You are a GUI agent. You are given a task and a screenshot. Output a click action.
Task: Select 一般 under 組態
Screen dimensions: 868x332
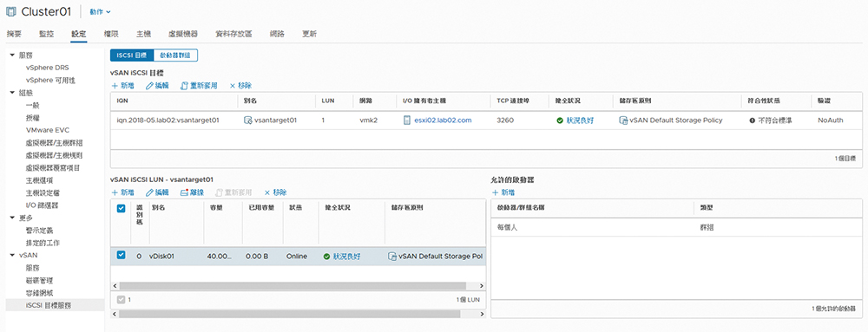pyautogui.click(x=33, y=105)
